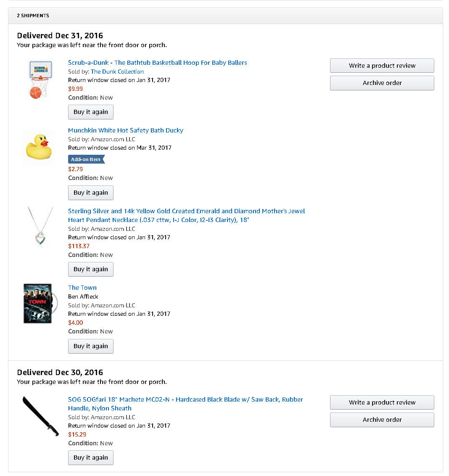The image size is (449, 476).
Task: Buy the SOG machete again
Action: tap(91, 457)
